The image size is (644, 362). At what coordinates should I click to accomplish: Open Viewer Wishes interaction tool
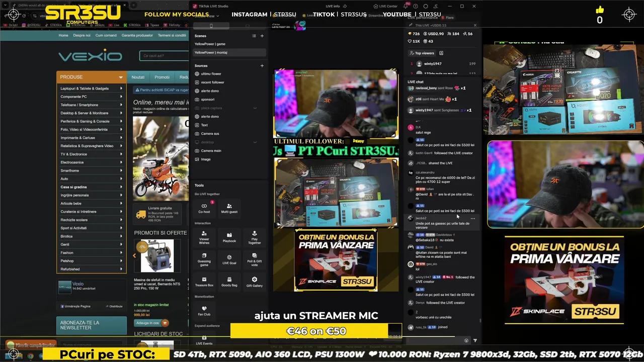204,237
